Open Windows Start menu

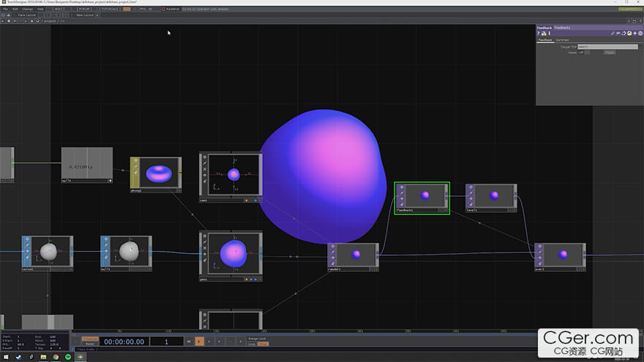6,357
